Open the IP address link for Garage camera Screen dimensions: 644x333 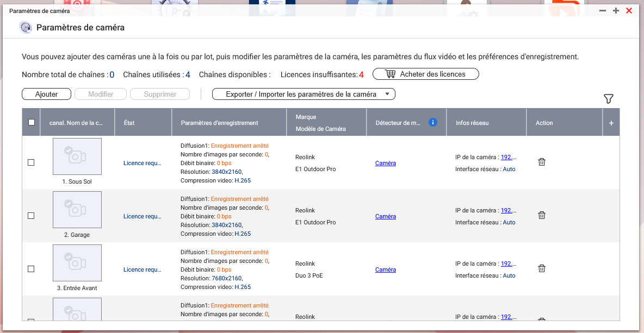point(508,210)
